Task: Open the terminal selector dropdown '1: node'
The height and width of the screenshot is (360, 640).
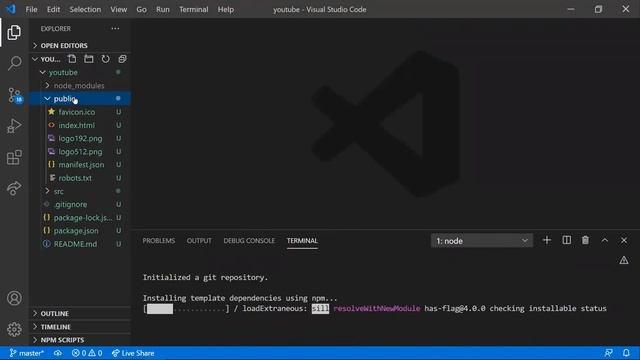Action: 482,241
